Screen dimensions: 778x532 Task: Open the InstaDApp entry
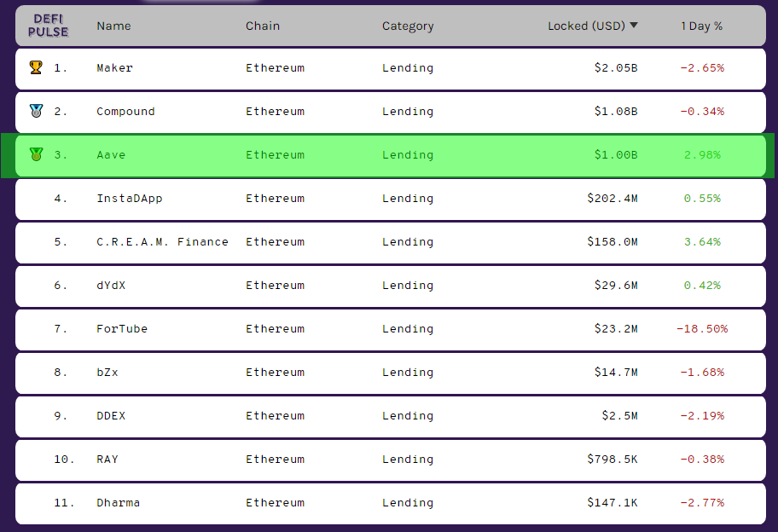130,198
